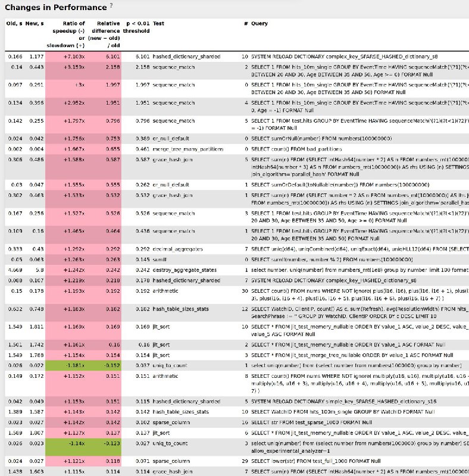The height and width of the screenshot is (476, 469).
Task: Click the Query column header
Action: (x=259, y=23)
